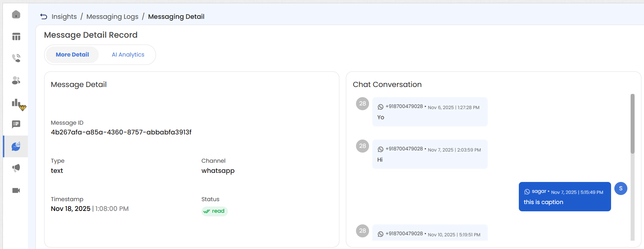Select the messaging insights sidebar icon
Image resolution: width=644 pixels, height=249 pixels.
click(16, 146)
